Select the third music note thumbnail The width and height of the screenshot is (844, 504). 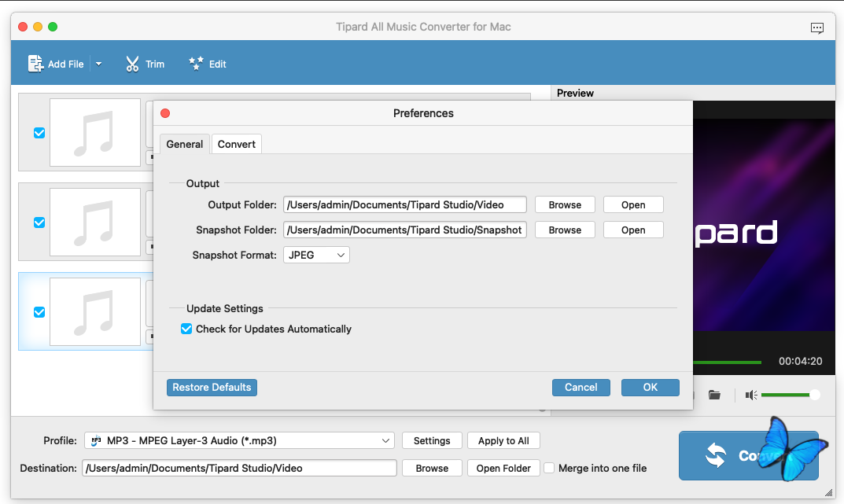coord(94,311)
